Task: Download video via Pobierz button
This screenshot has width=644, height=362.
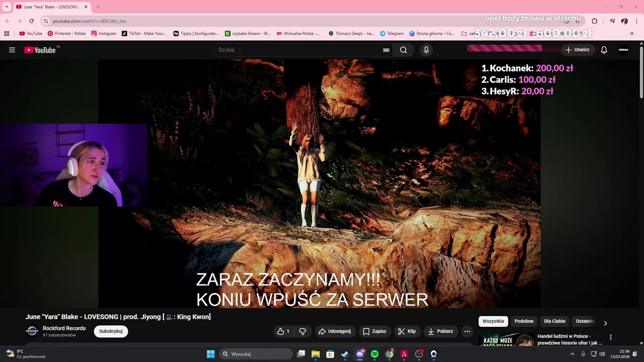Action: [440, 331]
